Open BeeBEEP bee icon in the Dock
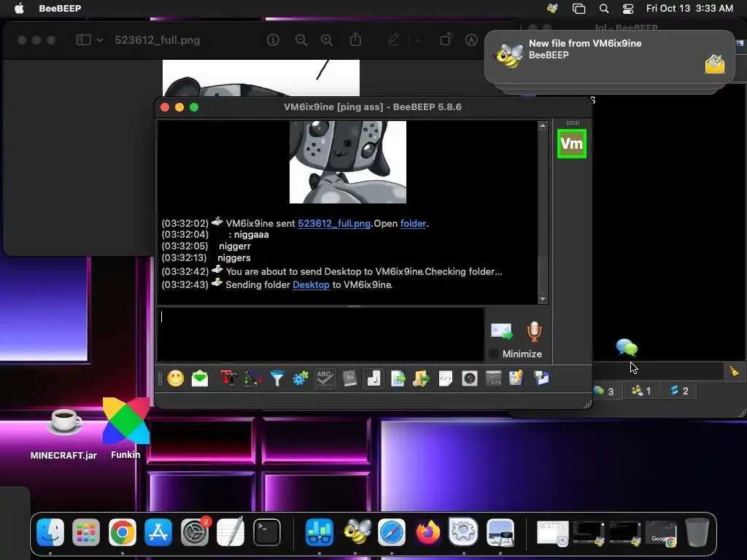The width and height of the screenshot is (747, 560). (356, 532)
